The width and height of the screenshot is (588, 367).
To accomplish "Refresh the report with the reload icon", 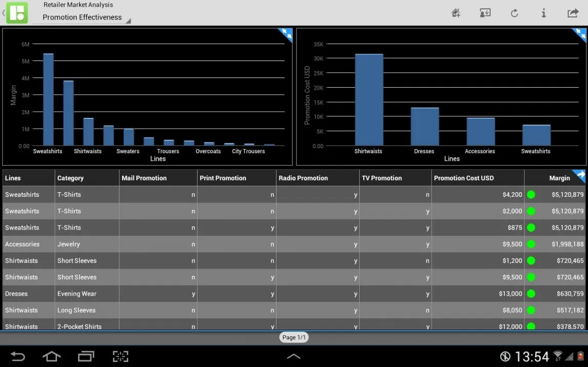I will (514, 13).
